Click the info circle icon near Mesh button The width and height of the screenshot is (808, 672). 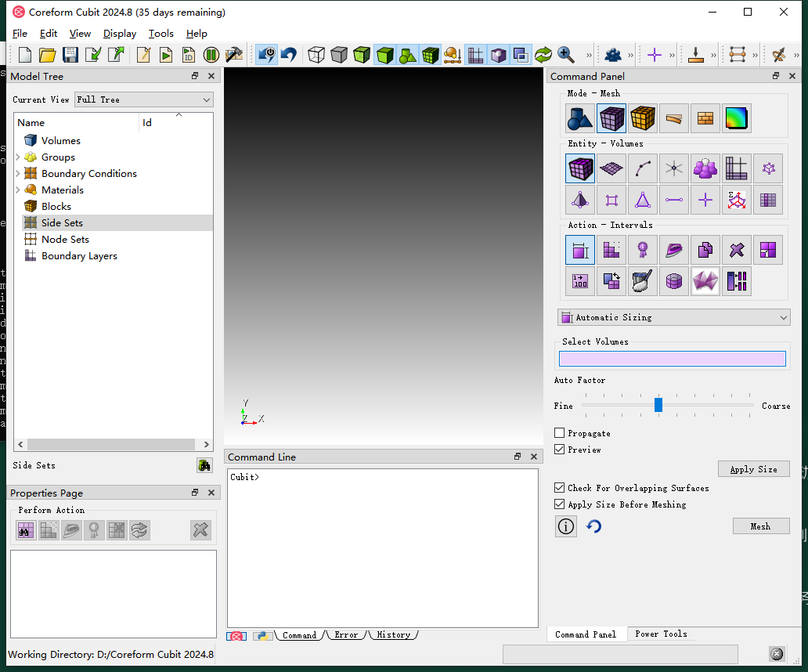566,526
